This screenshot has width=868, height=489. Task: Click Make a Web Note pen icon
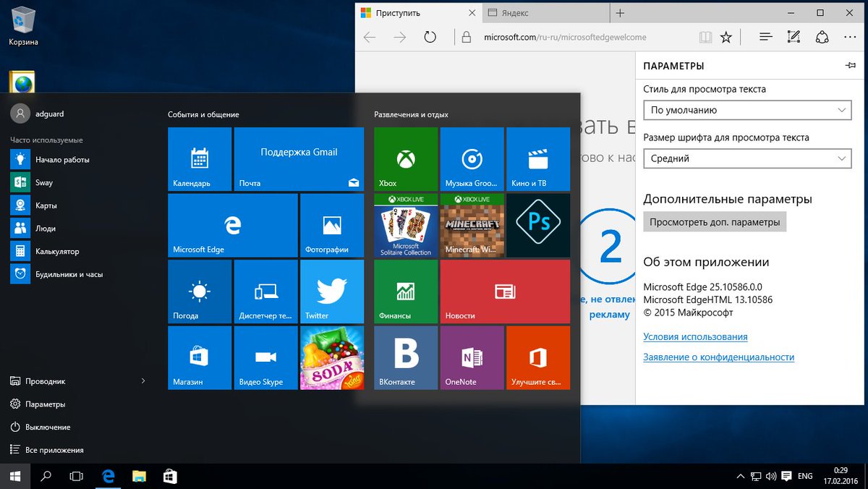tap(793, 37)
